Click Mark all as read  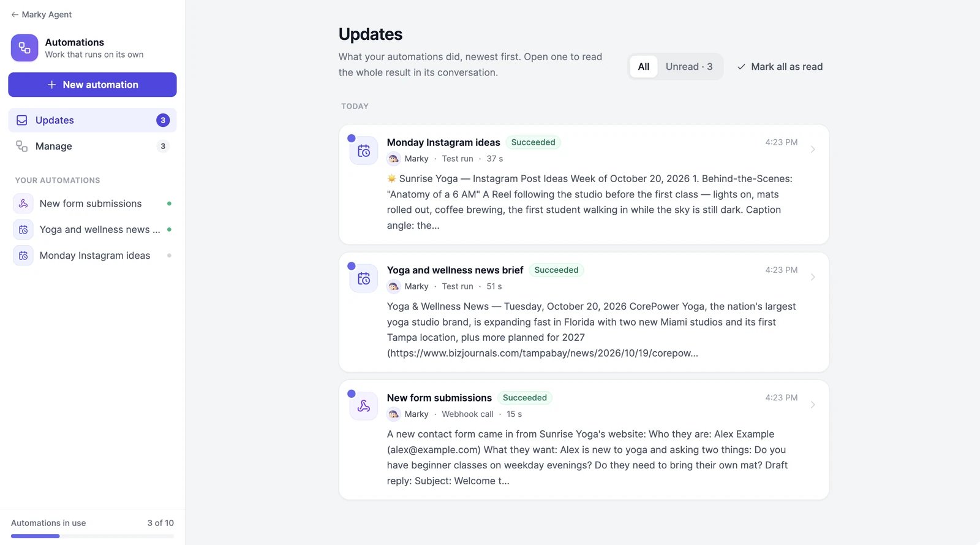tap(780, 67)
